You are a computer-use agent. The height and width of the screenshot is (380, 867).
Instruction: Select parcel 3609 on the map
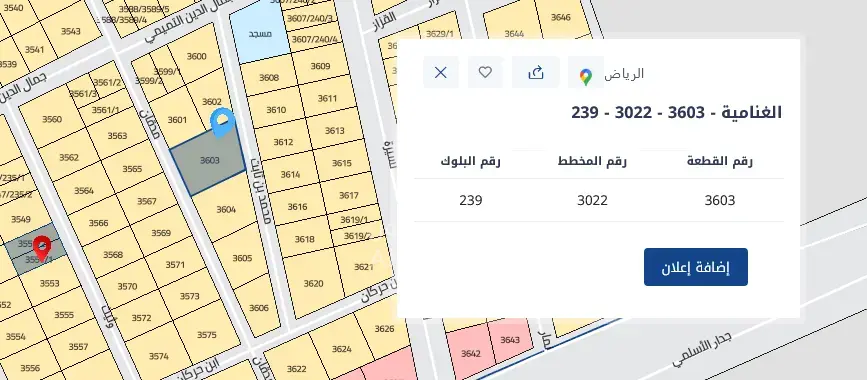[320, 66]
